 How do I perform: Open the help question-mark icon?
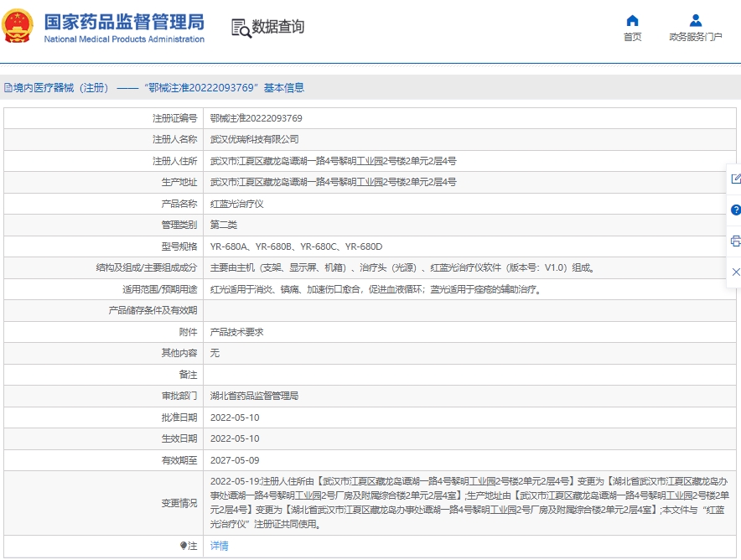coord(735,210)
